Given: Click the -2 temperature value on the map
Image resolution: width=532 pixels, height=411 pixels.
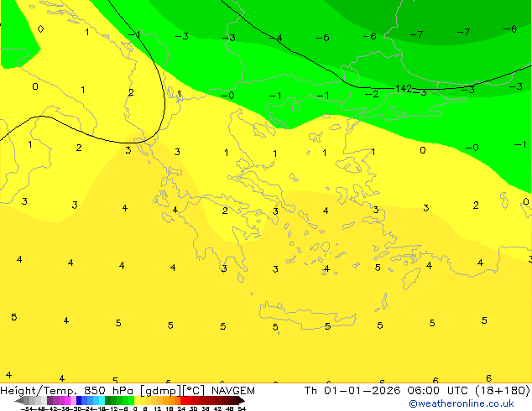Looking at the screenshot, I should [x=372, y=94].
